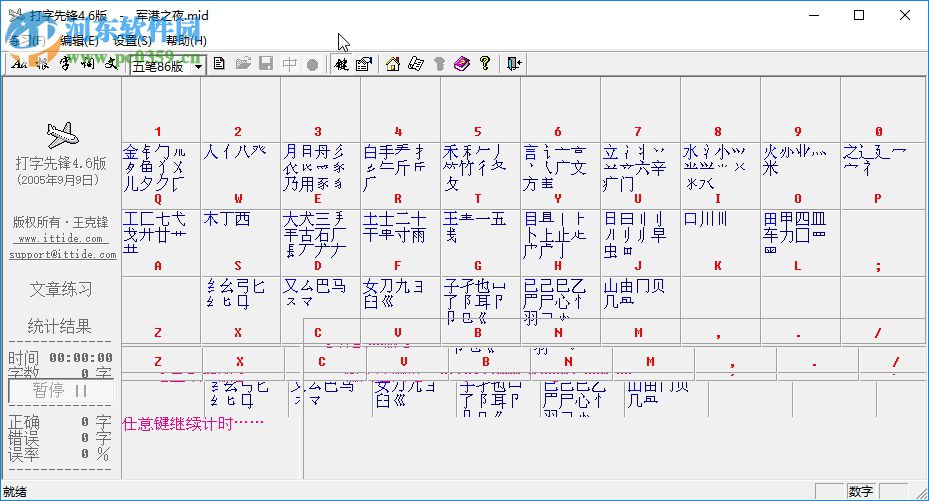Select the 文 (article) practice mode
This screenshot has width=929, height=501.
pyautogui.click(x=111, y=63)
